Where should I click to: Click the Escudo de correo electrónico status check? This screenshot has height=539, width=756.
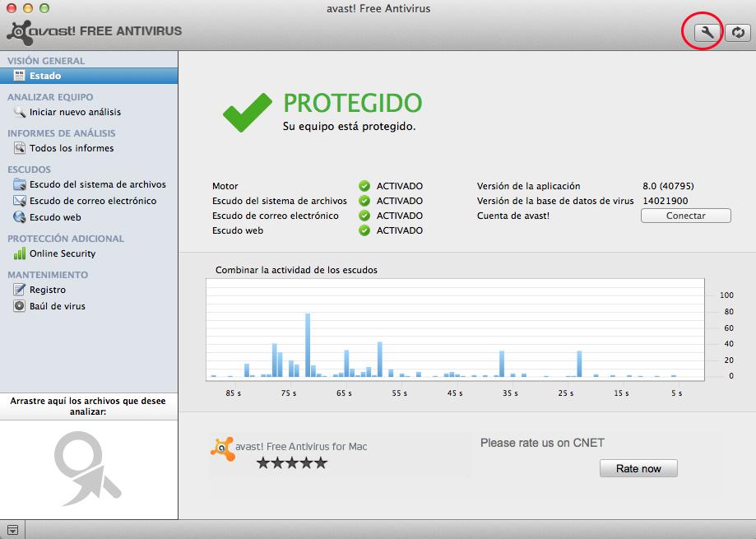364,216
